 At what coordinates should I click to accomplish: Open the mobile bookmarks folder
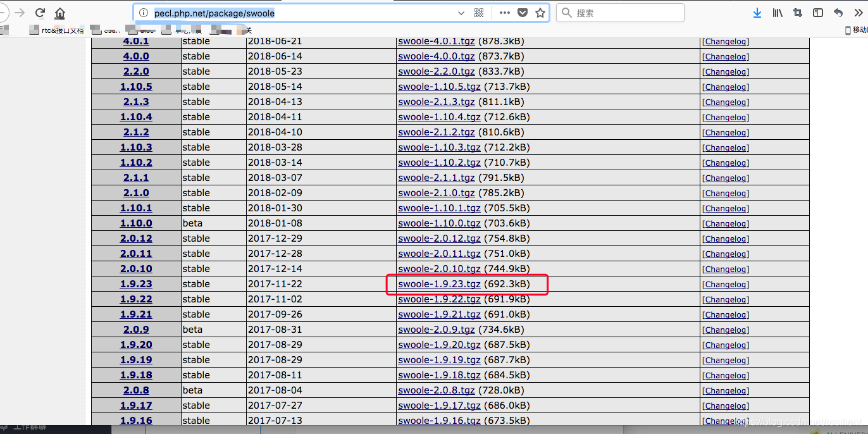click(856, 30)
